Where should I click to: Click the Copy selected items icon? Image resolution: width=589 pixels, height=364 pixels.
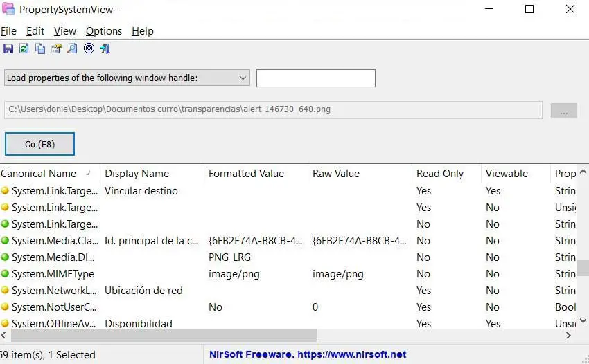click(40, 48)
